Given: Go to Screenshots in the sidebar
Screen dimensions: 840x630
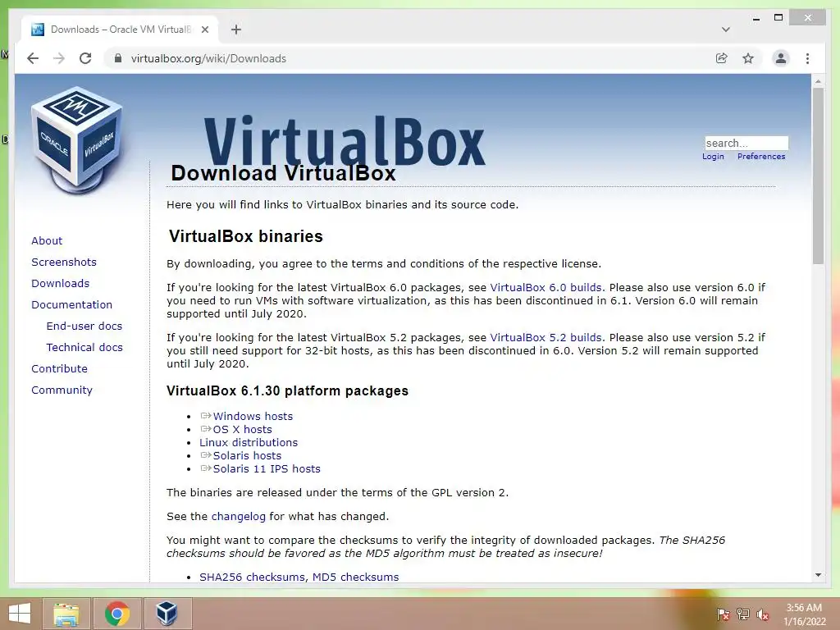Looking at the screenshot, I should [64, 262].
